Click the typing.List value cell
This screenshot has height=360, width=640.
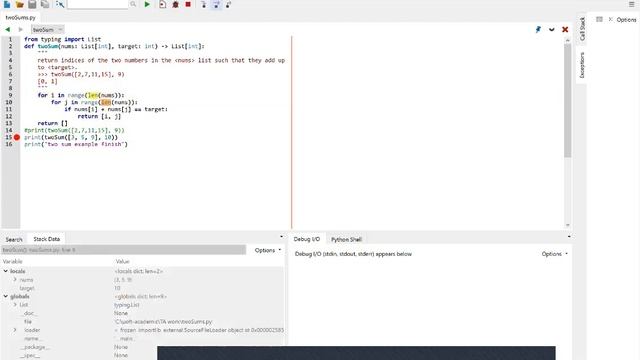(127, 304)
